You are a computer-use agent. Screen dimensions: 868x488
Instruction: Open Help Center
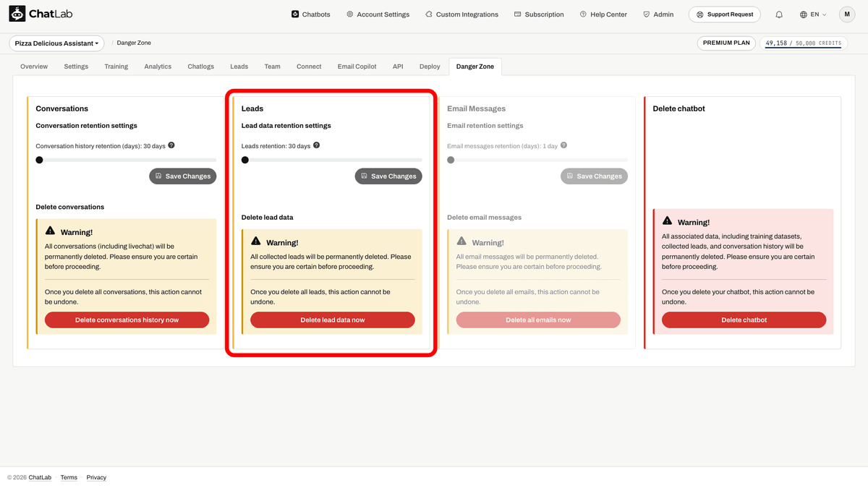(x=603, y=14)
